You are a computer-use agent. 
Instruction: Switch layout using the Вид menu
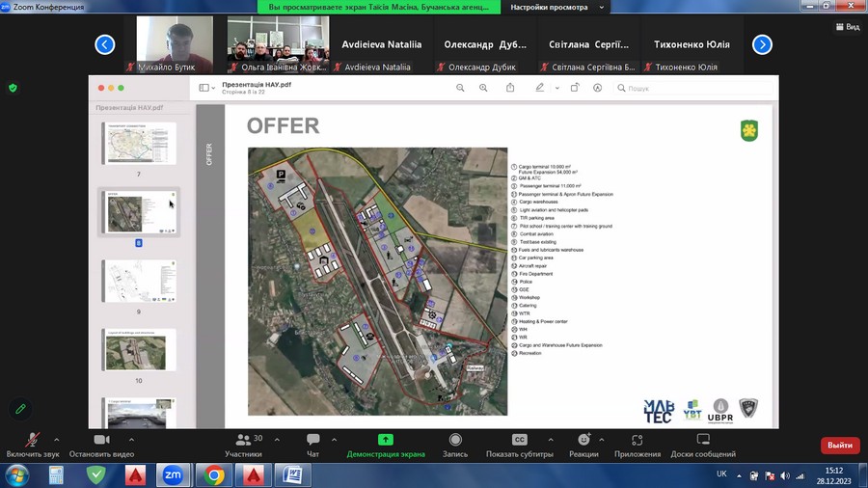coord(846,27)
